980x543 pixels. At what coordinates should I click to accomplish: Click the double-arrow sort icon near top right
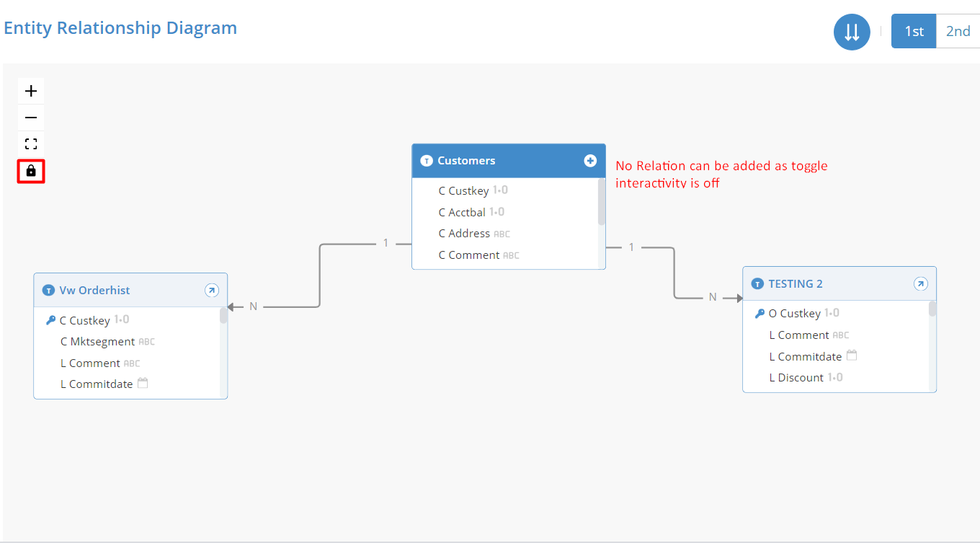(852, 31)
